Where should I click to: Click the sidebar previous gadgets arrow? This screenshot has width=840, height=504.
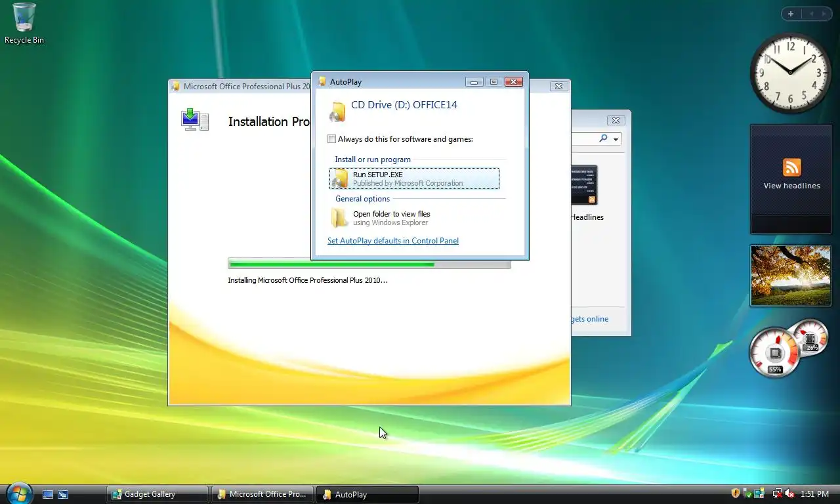coord(810,14)
